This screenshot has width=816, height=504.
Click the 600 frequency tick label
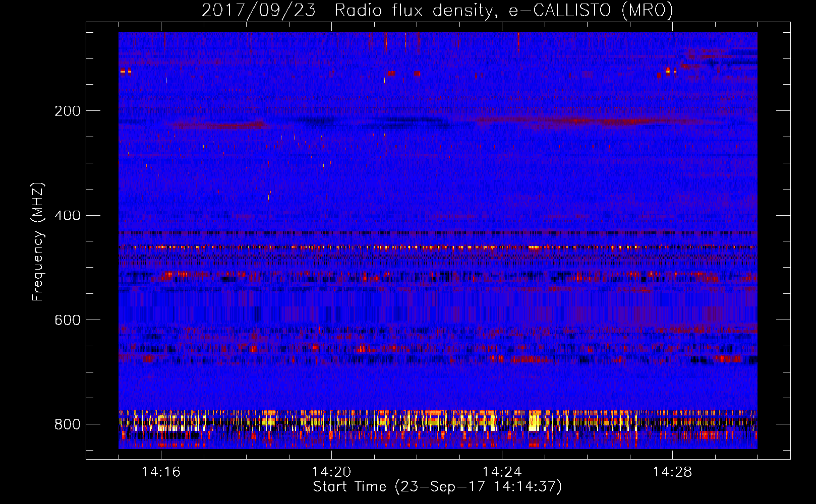[68, 320]
